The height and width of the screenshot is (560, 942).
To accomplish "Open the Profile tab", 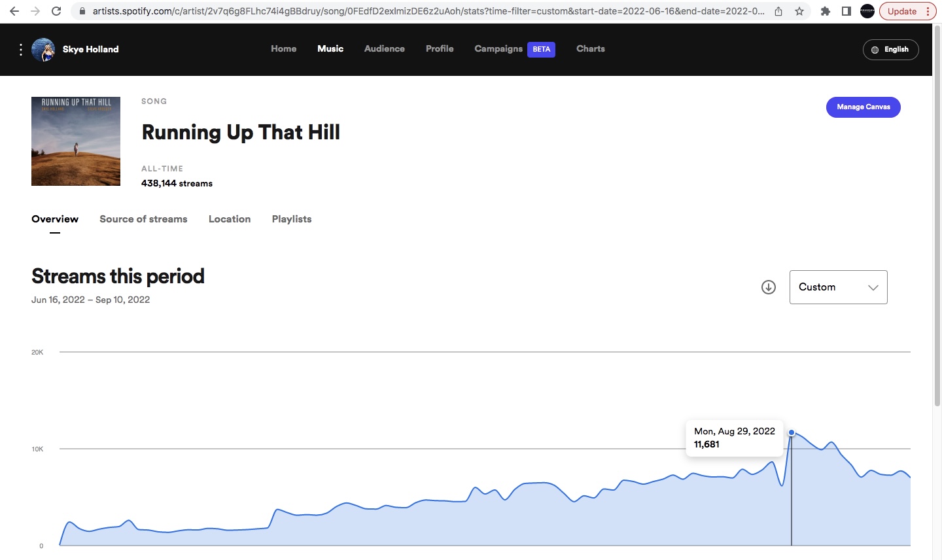I will point(440,48).
